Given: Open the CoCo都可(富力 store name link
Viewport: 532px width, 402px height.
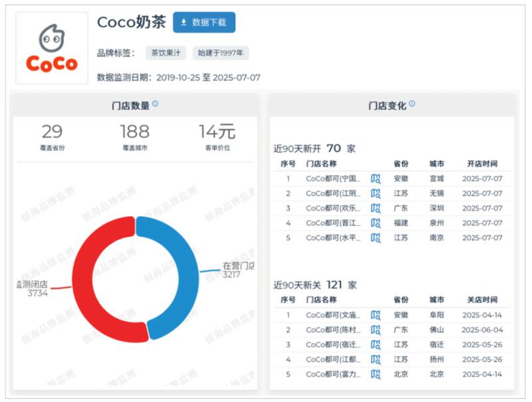Looking at the screenshot, I should pyautogui.click(x=333, y=374).
